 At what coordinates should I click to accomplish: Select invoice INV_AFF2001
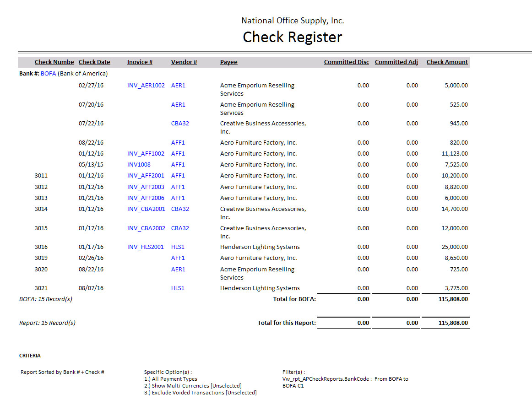(146, 176)
